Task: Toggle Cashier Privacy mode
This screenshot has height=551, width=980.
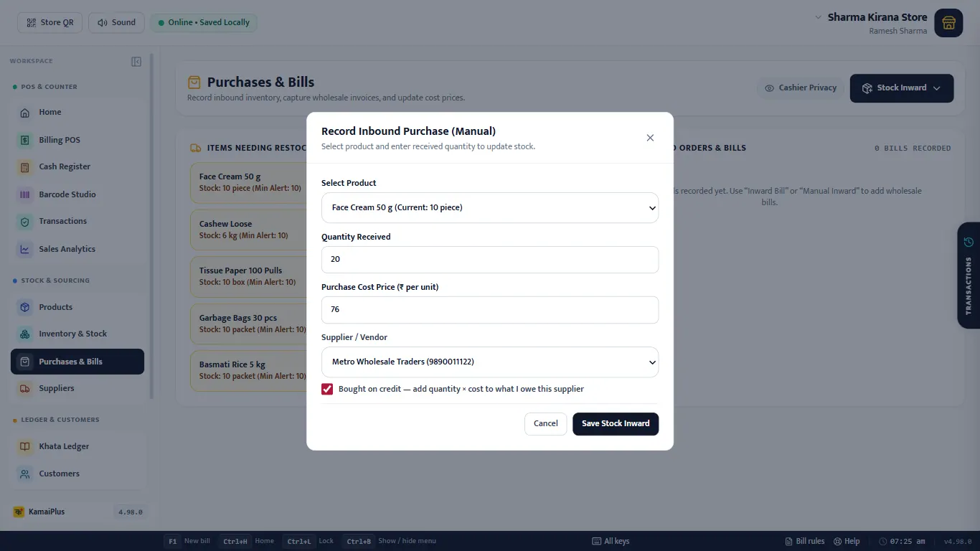Action: [801, 88]
